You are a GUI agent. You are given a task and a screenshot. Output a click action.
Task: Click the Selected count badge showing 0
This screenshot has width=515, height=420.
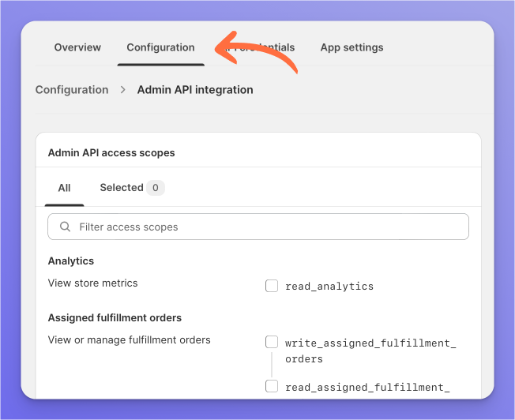point(156,188)
